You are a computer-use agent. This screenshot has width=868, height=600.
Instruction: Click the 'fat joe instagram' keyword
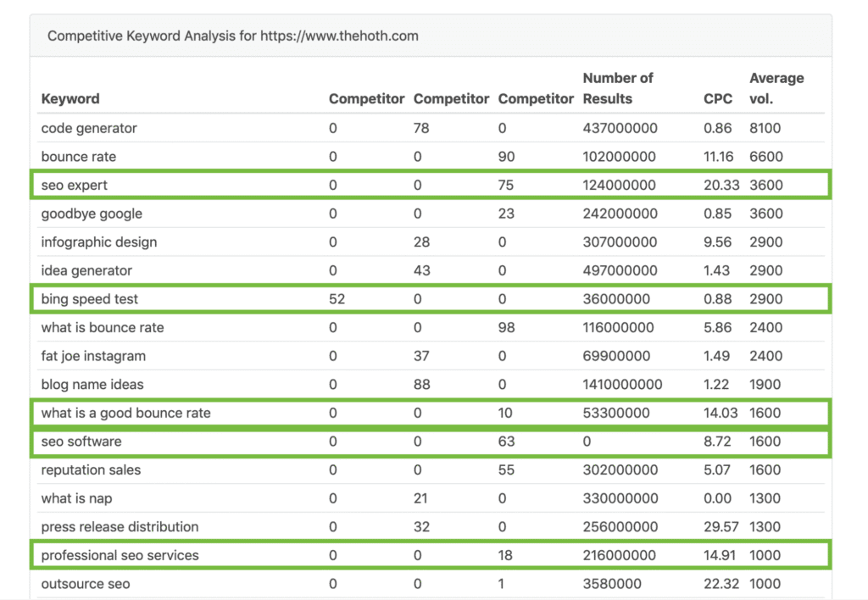pos(93,356)
